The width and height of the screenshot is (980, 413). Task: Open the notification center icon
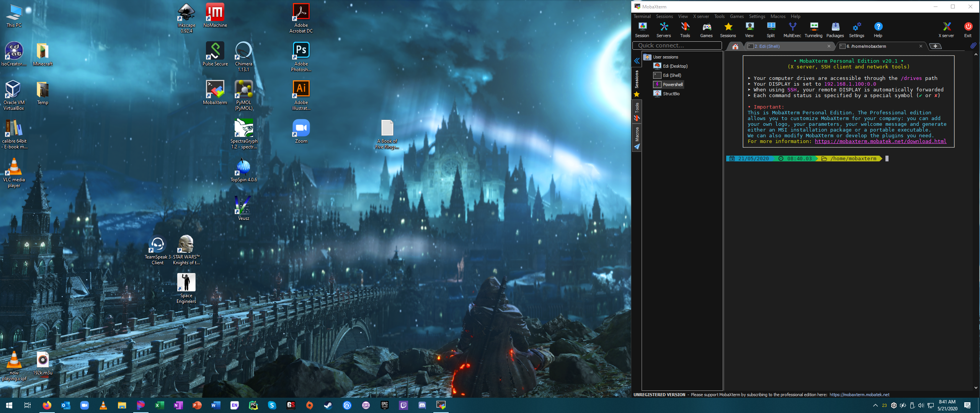click(x=967, y=405)
